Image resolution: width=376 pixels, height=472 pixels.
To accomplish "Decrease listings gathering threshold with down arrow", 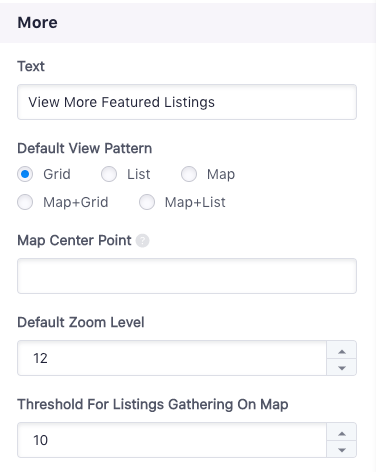I will [342, 449].
